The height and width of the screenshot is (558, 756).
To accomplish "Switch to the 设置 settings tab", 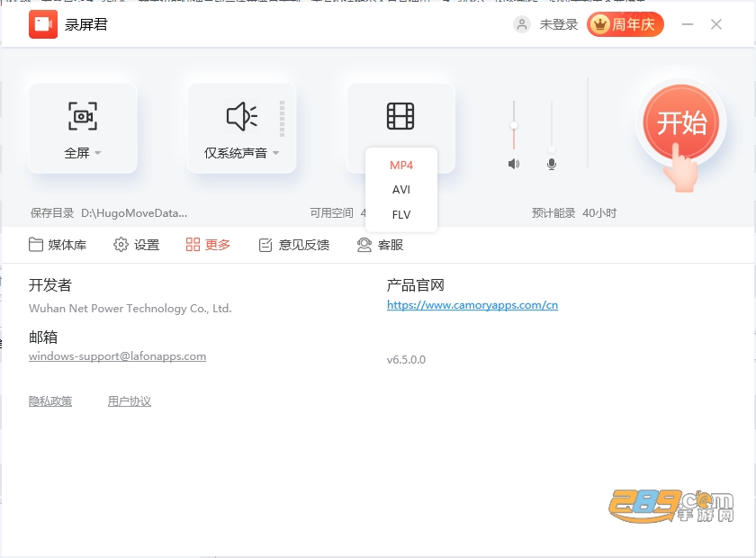I will [137, 245].
